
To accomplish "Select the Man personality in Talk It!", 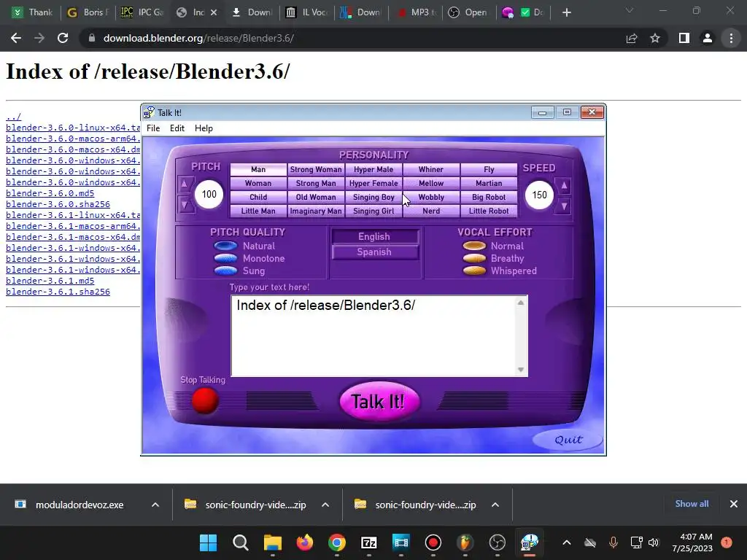I will pyautogui.click(x=258, y=169).
